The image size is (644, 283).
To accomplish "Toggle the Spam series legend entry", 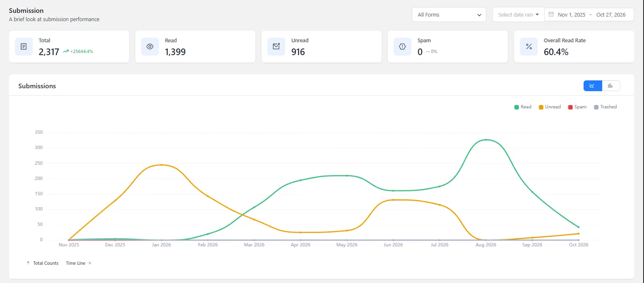I will pos(577,107).
